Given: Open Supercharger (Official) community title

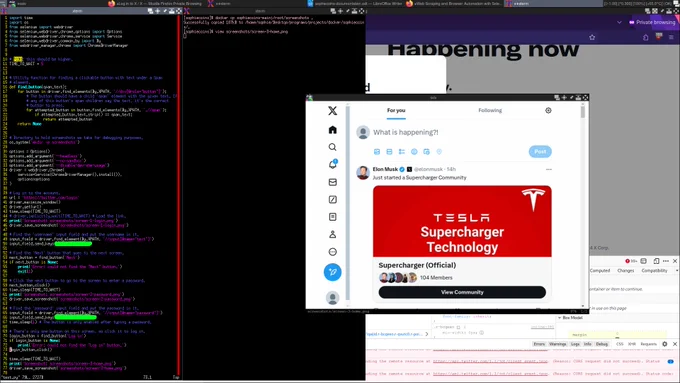Looking at the screenshot, I should (x=417, y=265).
